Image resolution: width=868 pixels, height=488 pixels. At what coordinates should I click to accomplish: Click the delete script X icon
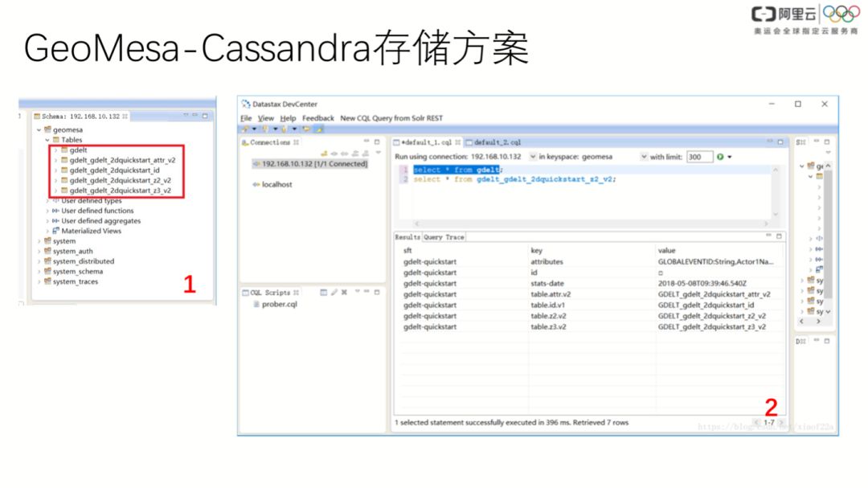pyautogui.click(x=344, y=293)
